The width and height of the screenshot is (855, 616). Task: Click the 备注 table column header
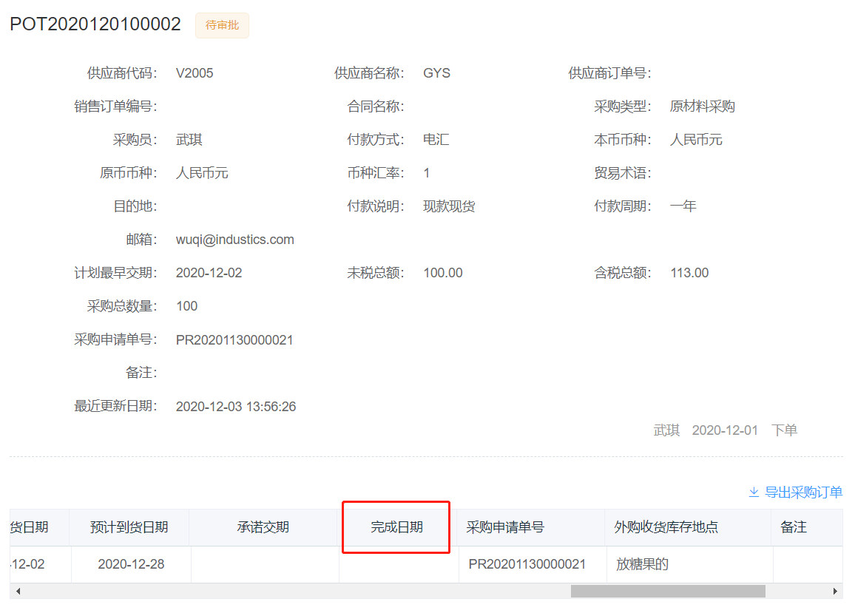[794, 527]
